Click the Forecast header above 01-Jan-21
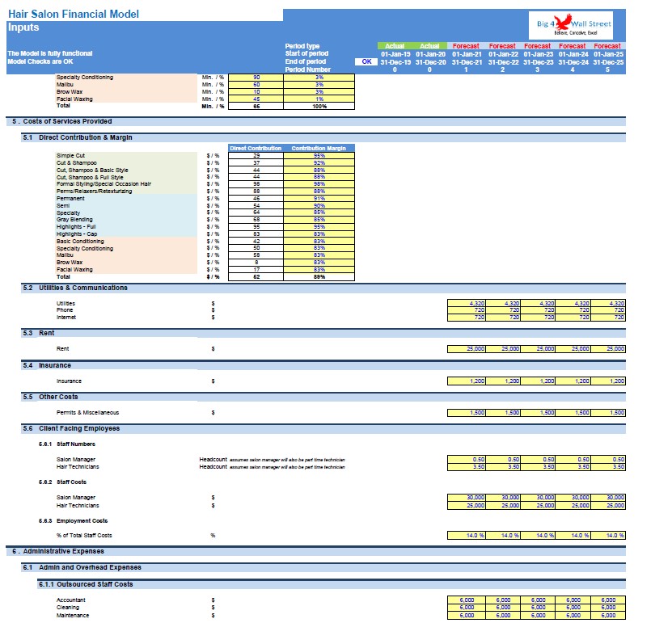This screenshot has width=672, height=623. click(466, 46)
